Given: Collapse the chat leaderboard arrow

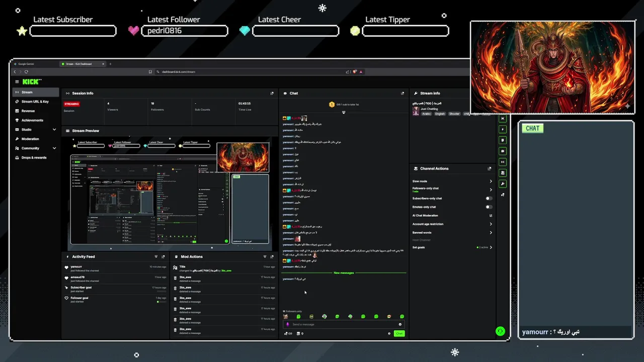Looking at the screenshot, I should point(344,112).
